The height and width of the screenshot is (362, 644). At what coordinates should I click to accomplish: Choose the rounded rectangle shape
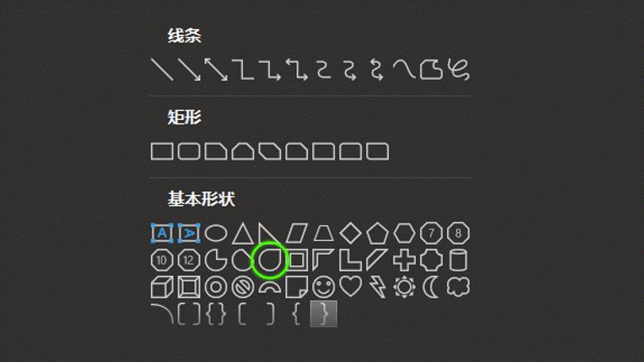(x=189, y=152)
